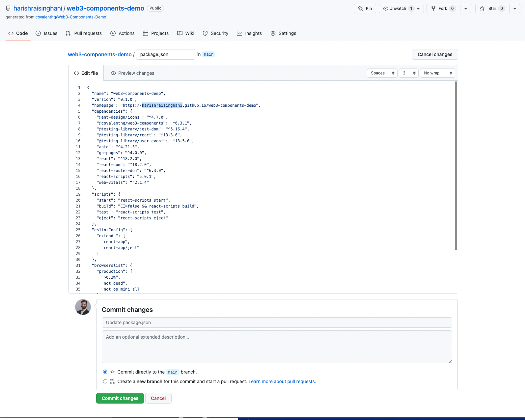Image resolution: width=525 pixels, height=420 pixels.
Task: Click the eye icon beside Preview changes
Action: (x=113, y=73)
